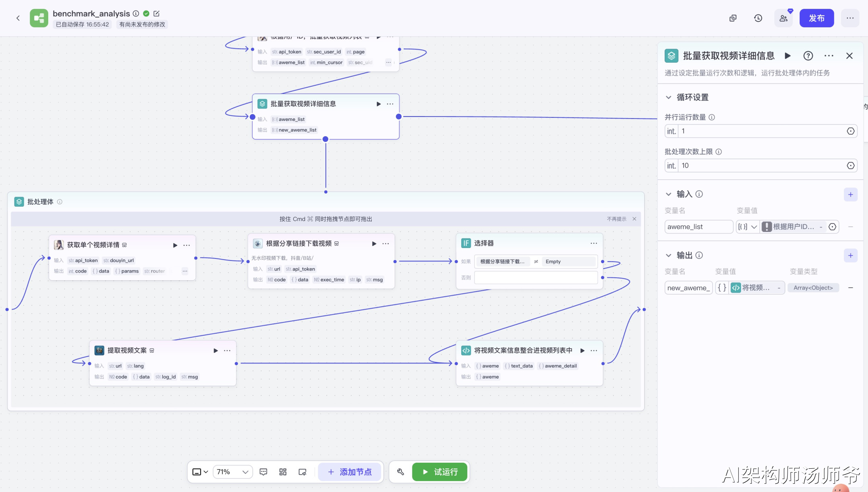
Task: Open the 71% zoom level dropdown
Action: point(233,472)
